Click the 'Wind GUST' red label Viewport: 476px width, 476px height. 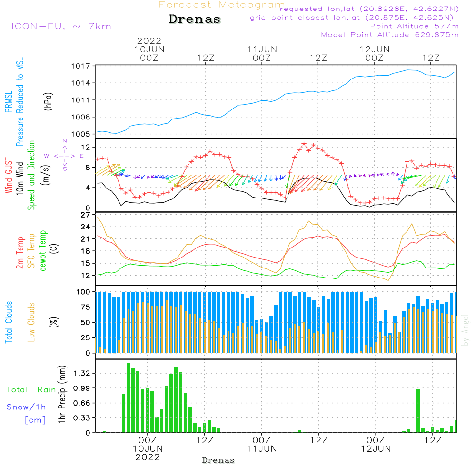click(x=9, y=175)
